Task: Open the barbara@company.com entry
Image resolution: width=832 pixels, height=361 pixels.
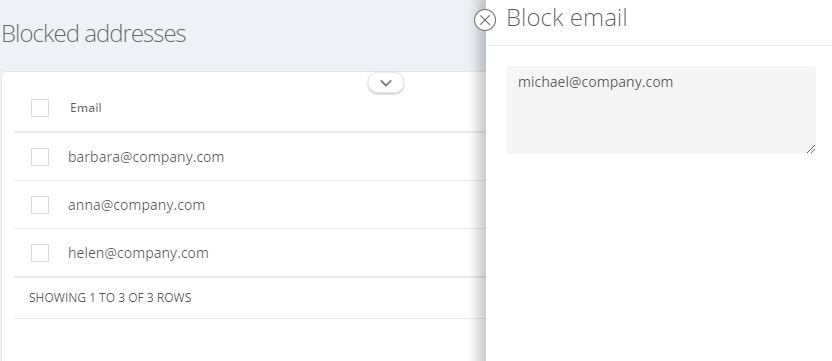Action: coord(146,157)
